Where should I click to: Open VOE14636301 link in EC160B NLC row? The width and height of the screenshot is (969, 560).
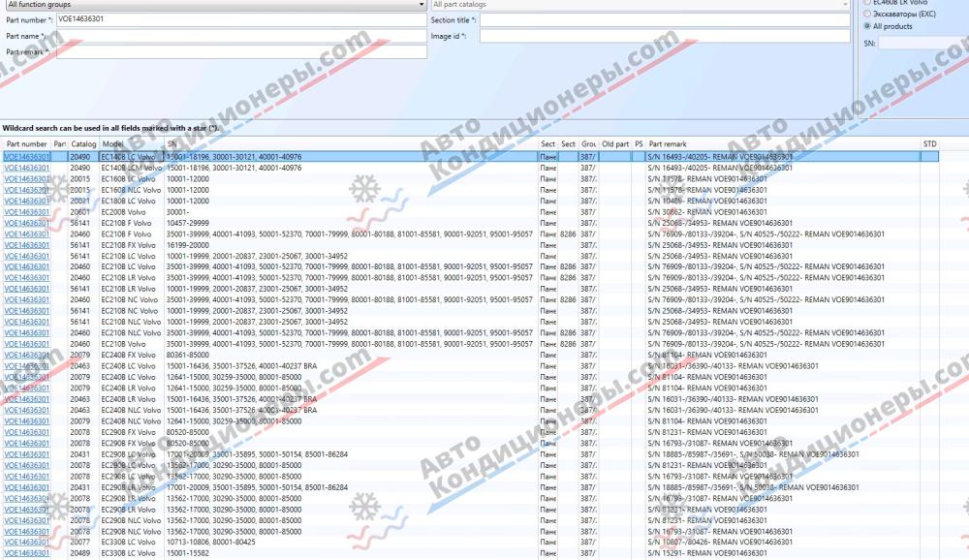click(x=27, y=190)
